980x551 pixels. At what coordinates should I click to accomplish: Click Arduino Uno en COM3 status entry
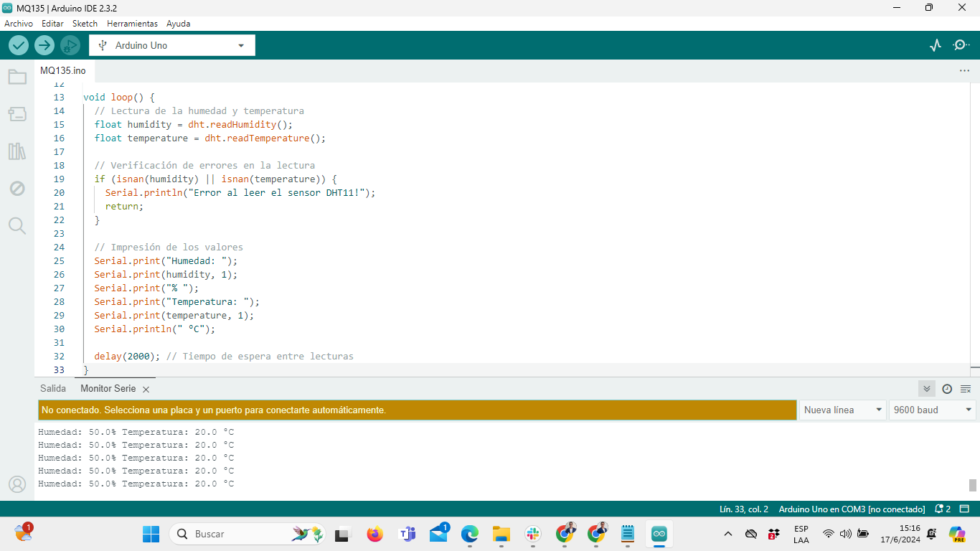(x=852, y=509)
